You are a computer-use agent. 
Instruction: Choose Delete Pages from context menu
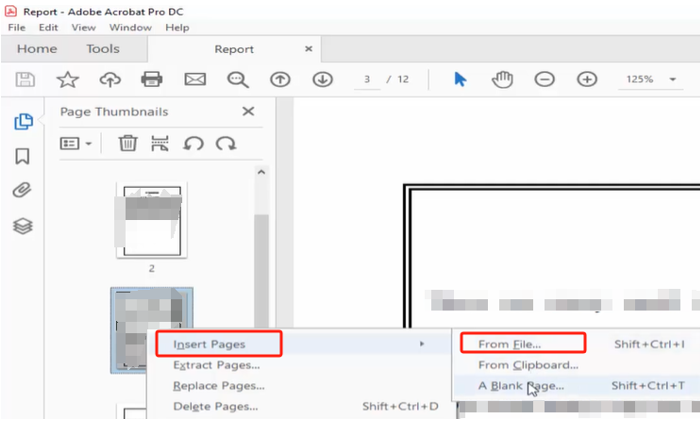tap(216, 406)
